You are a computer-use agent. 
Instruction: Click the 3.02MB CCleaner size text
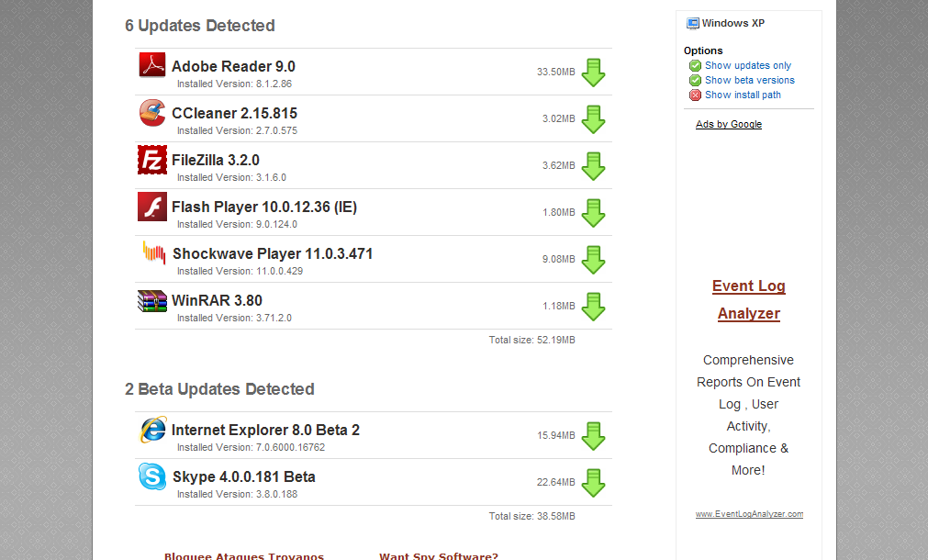click(x=559, y=119)
